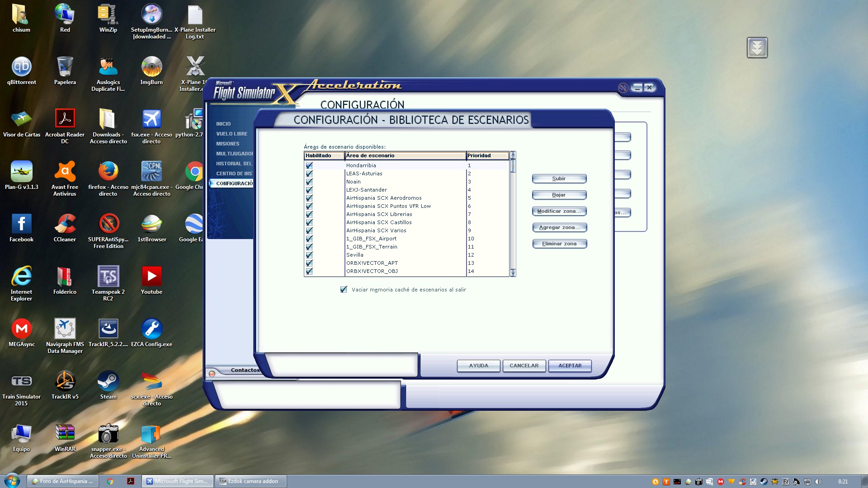This screenshot has height=488, width=868.
Task: Open the Plan-G v3.1.3 icon
Action: point(21,172)
